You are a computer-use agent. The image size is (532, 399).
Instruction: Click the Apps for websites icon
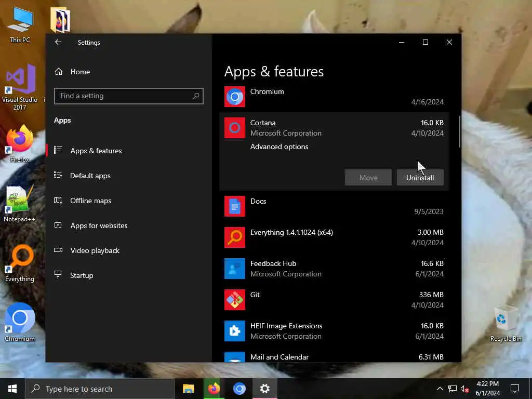point(58,225)
